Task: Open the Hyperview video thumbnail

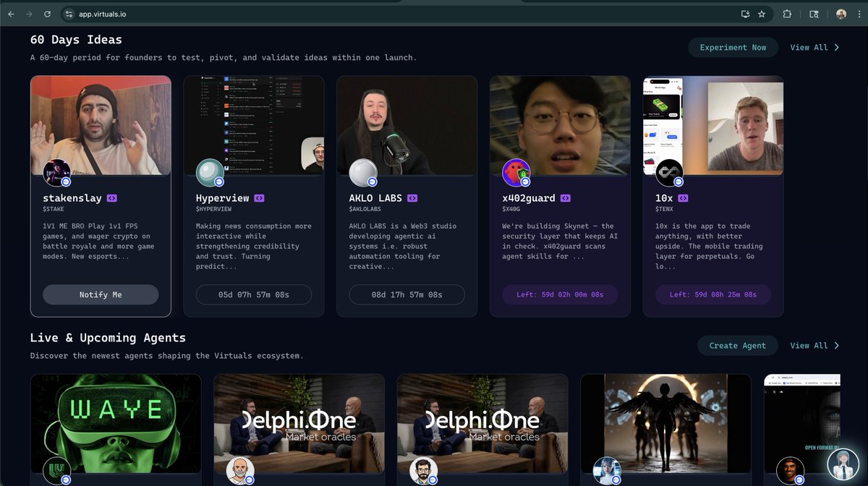Action: coord(254,125)
